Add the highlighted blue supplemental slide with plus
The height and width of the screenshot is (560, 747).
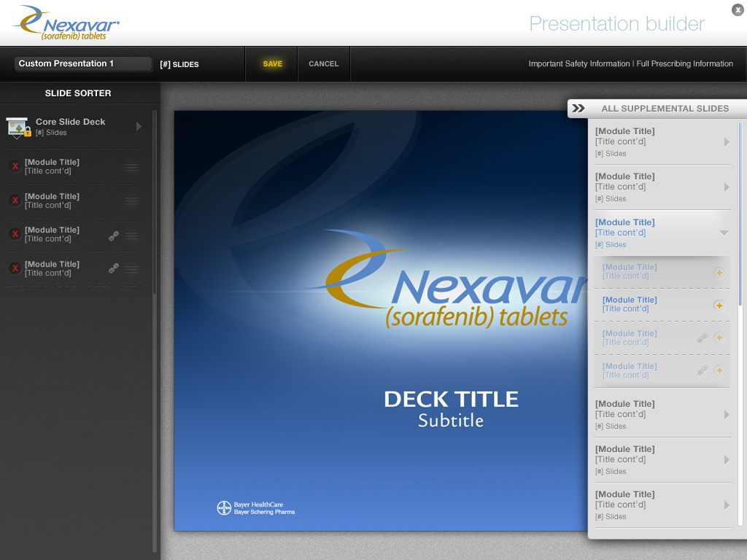[x=719, y=306]
